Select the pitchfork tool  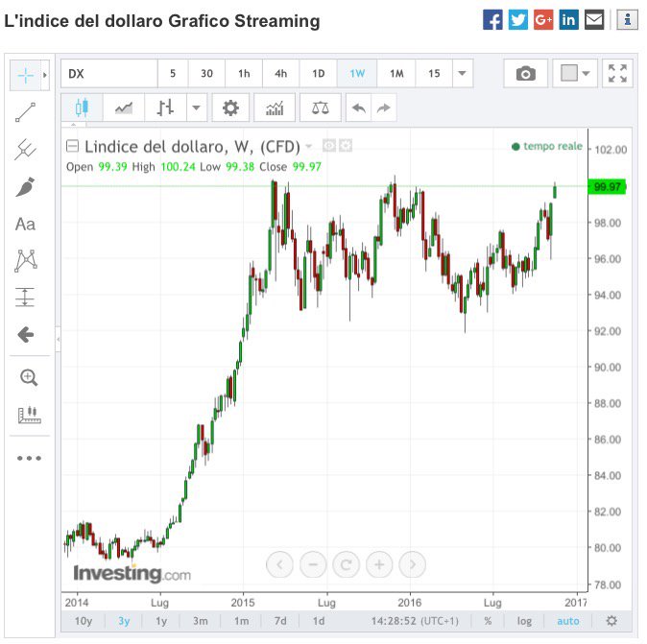click(26, 149)
